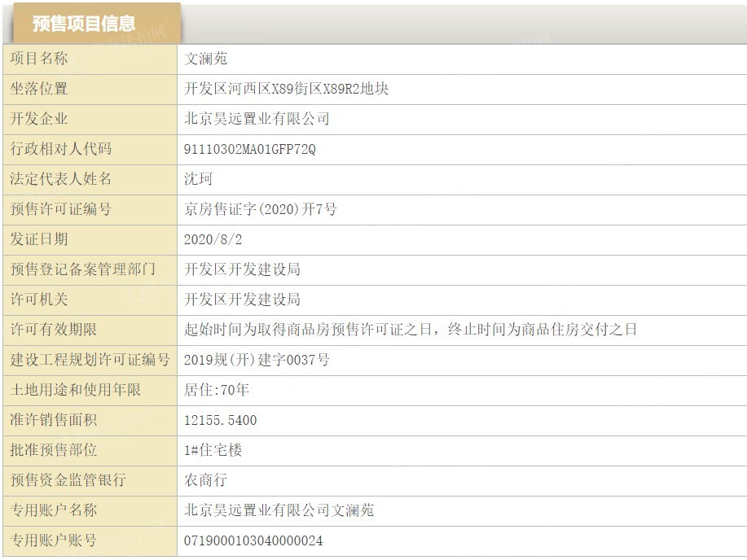Screen dimensions: 747x560
Task: Click the 开发企业 row's company value
Action: [x=257, y=119]
